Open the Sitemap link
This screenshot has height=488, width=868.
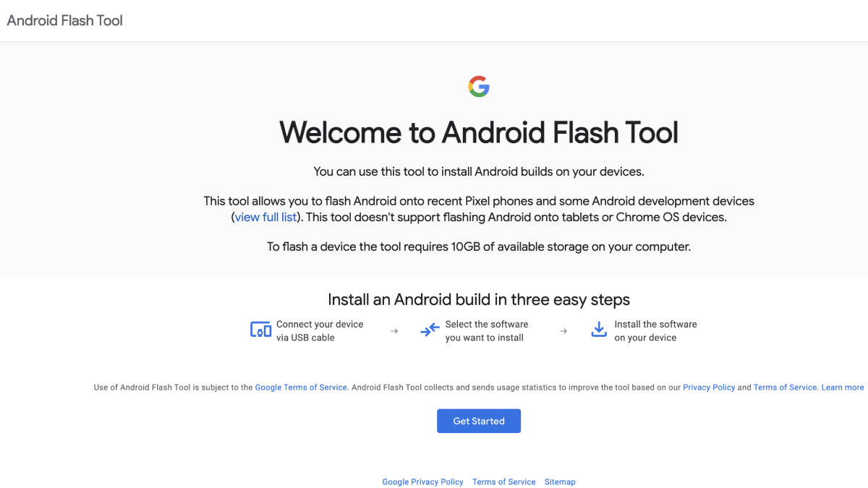pyautogui.click(x=560, y=481)
